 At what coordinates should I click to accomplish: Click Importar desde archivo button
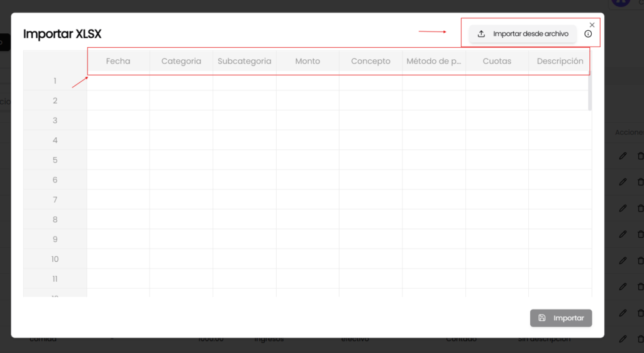coord(523,34)
